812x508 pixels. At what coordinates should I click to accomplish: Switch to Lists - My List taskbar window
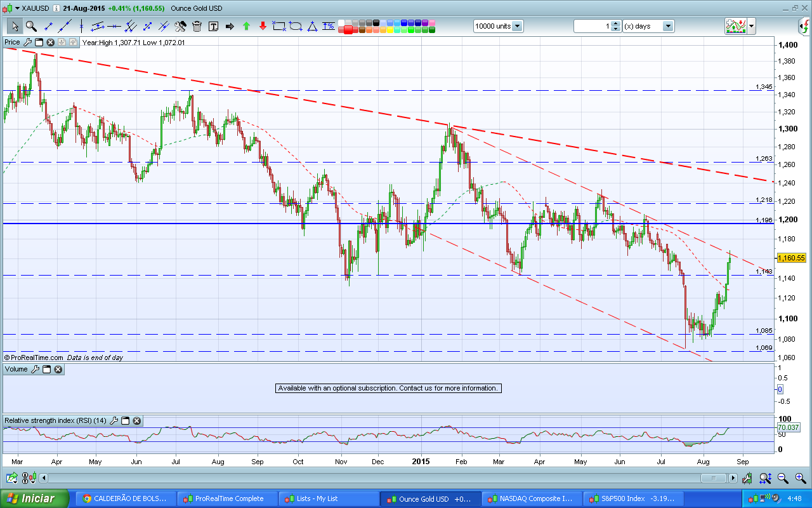[327, 498]
